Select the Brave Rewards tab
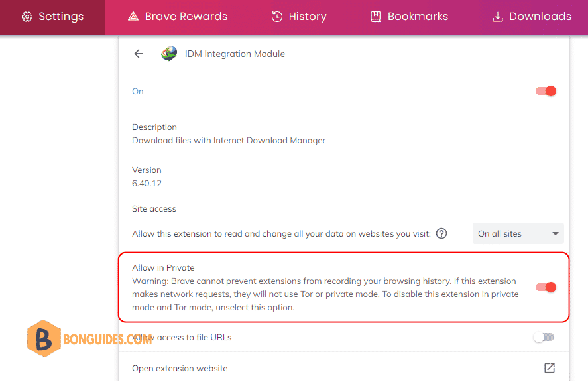This screenshot has height=382, width=588. click(x=178, y=17)
